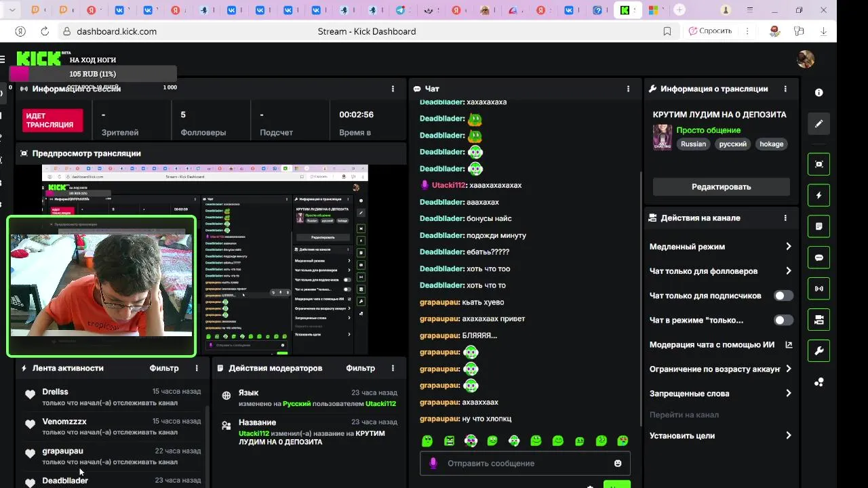Click the 105 RUB goal progress bar
Viewport: 868px width, 488px height.
click(x=93, y=74)
